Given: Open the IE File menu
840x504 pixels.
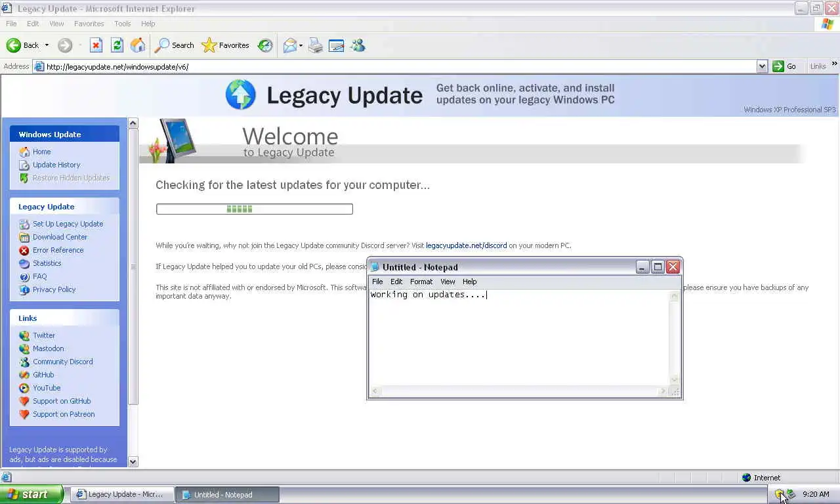Looking at the screenshot, I should [11, 24].
